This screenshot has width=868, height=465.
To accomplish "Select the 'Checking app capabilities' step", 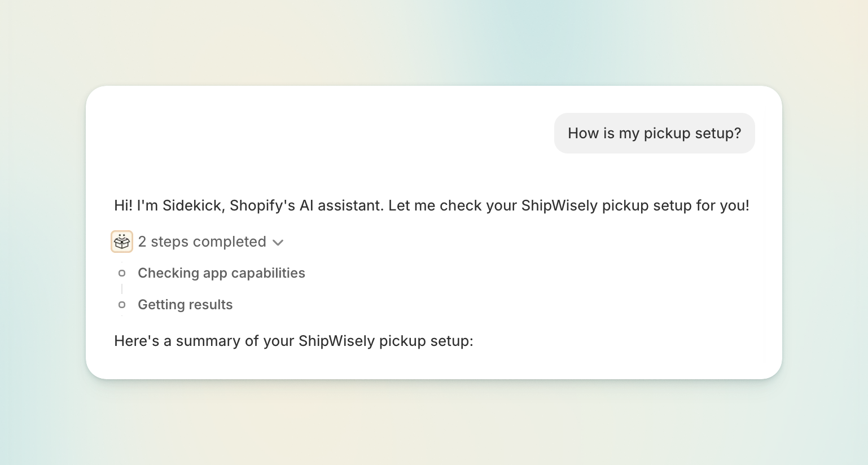I will tap(221, 273).
